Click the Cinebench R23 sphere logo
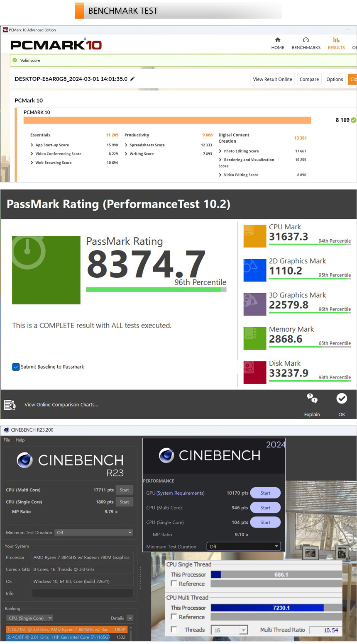Viewport: 357px width, 644px height. (25, 460)
